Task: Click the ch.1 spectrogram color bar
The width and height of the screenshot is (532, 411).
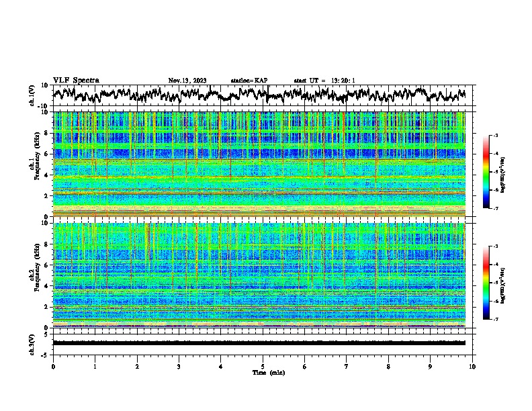Action: tap(486, 172)
